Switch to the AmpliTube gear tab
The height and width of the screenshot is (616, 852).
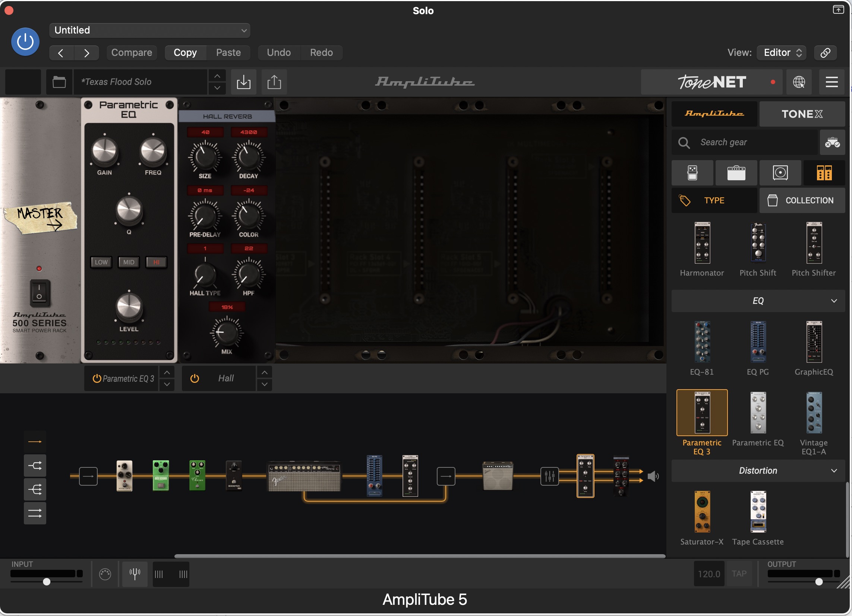click(714, 114)
